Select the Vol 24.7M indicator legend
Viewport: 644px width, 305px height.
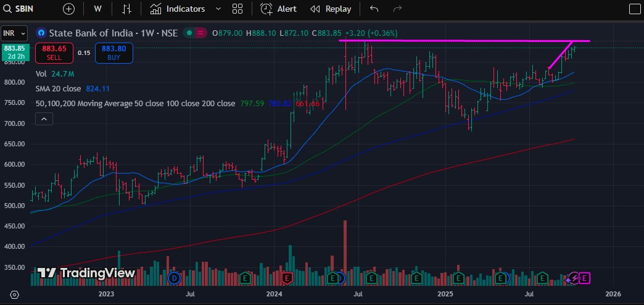(55, 74)
